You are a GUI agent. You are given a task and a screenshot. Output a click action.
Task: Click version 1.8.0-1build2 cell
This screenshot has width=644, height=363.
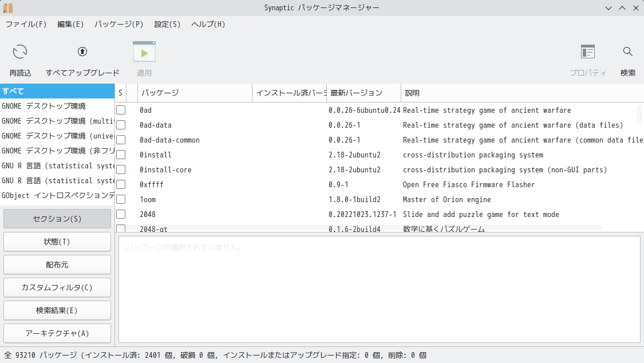(354, 200)
